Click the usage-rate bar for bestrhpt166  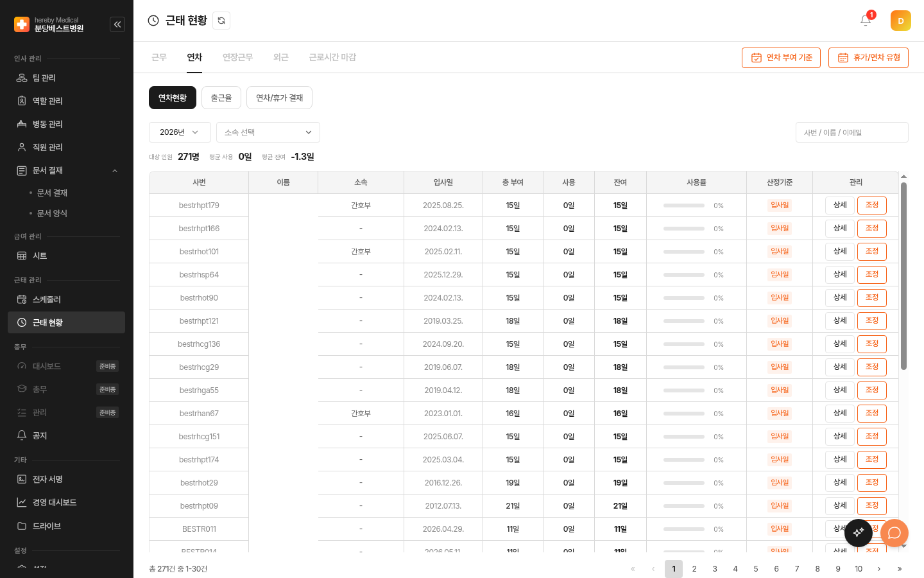(684, 229)
